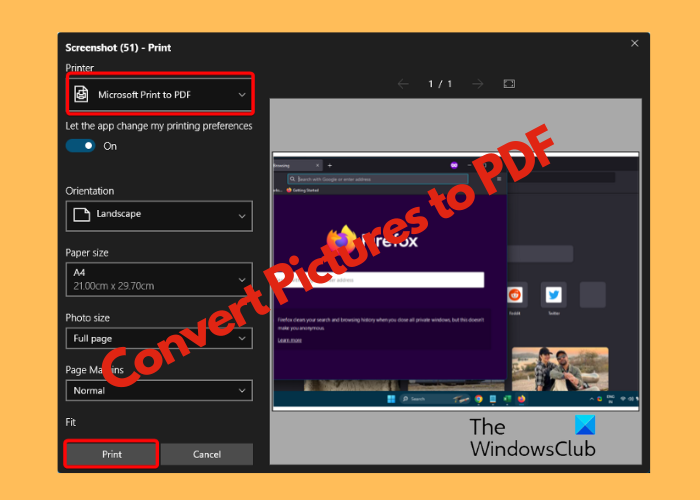Open the Paper size dropdown showing A4

point(159,279)
